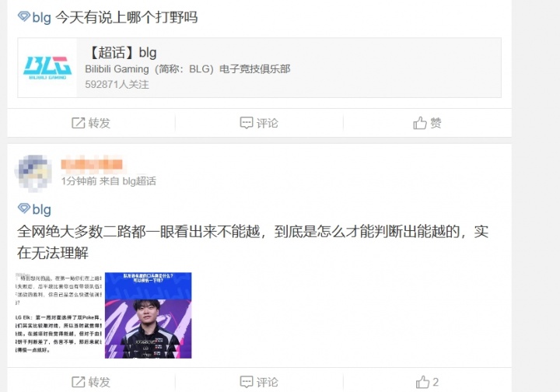The width and height of the screenshot is (560, 392).
Task: Click the diamond super-topic icon in first post
Action: [x=23, y=16]
